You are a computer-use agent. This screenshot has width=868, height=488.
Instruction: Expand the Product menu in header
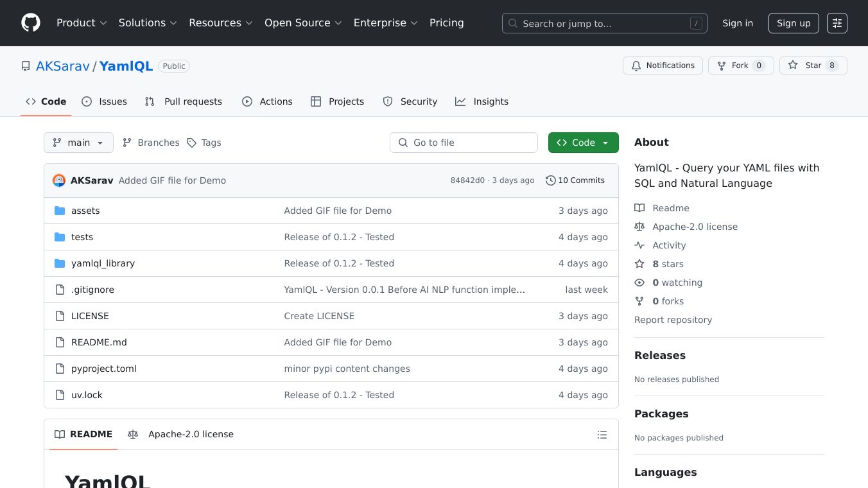82,23
